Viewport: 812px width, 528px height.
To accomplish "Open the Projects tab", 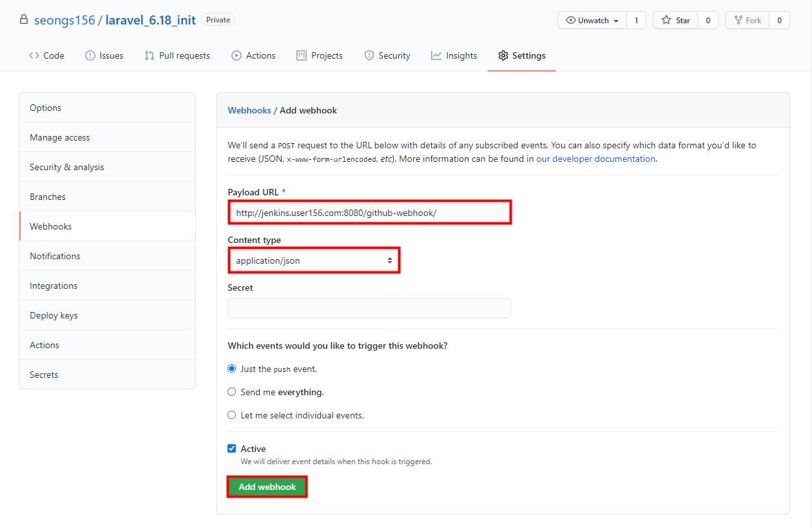I will point(320,55).
